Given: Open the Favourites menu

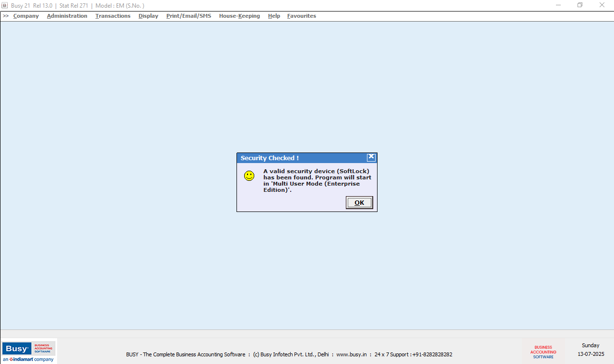Looking at the screenshot, I should (x=302, y=16).
